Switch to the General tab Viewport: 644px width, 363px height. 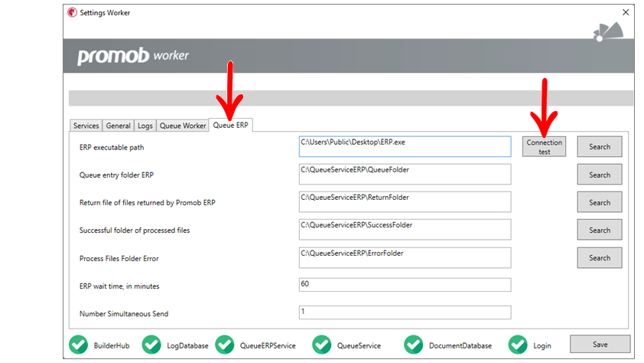point(119,126)
